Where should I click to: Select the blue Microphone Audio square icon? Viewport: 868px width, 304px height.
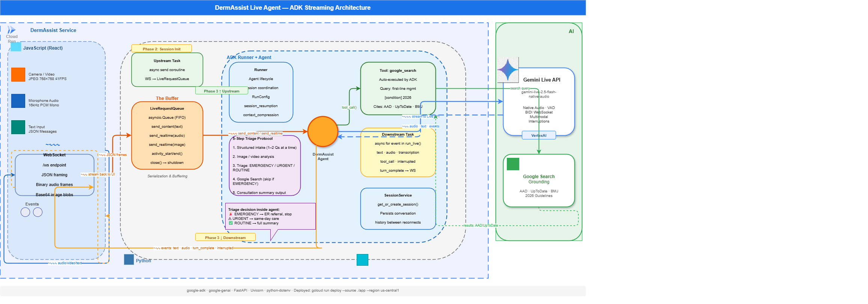[x=18, y=101]
